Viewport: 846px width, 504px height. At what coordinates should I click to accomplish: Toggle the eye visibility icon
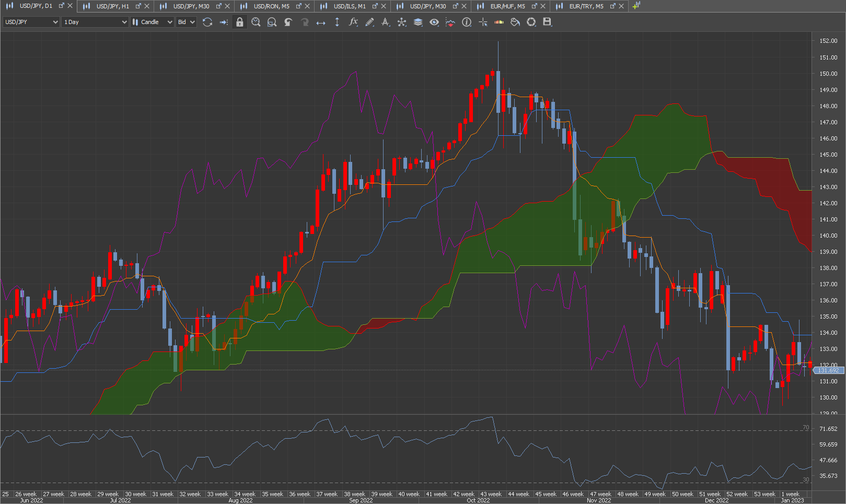(434, 22)
